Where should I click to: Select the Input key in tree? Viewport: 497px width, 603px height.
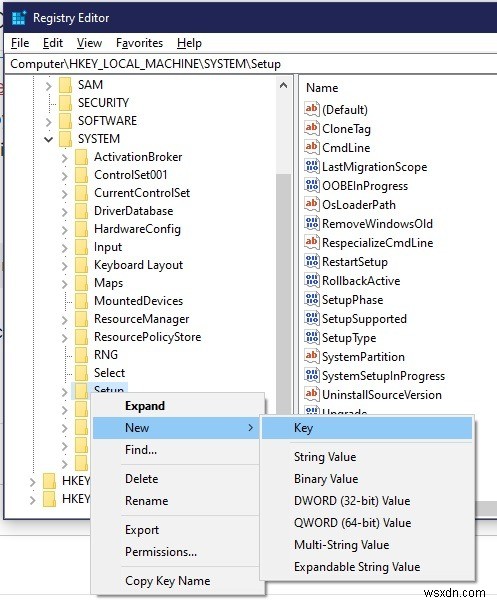coord(108,247)
